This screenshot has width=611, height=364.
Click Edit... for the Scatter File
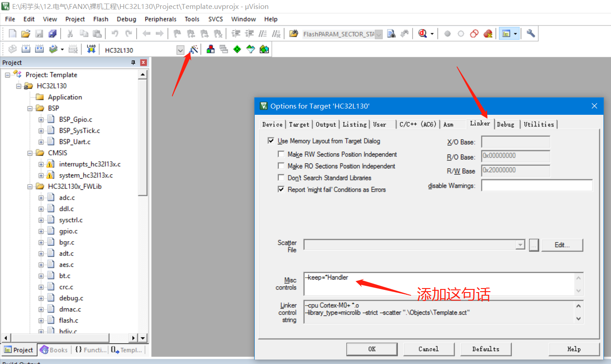coord(562,245)
